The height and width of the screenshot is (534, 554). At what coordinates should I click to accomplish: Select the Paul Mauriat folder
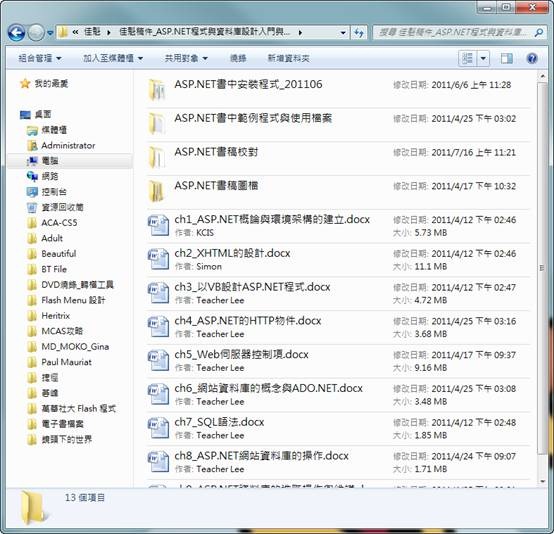click(59, 362)
